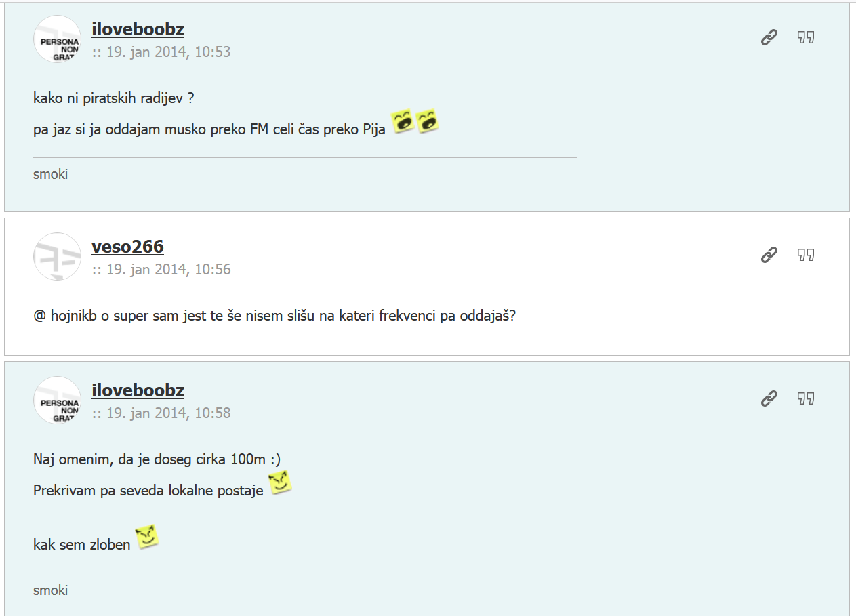Click 'smoki' signature in first post
This screenshot has height=616, width=856.
point(51,174)
